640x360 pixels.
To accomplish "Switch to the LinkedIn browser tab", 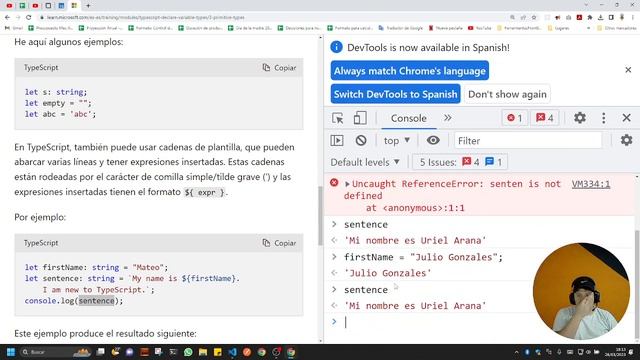I will click(x=61, y=6).
